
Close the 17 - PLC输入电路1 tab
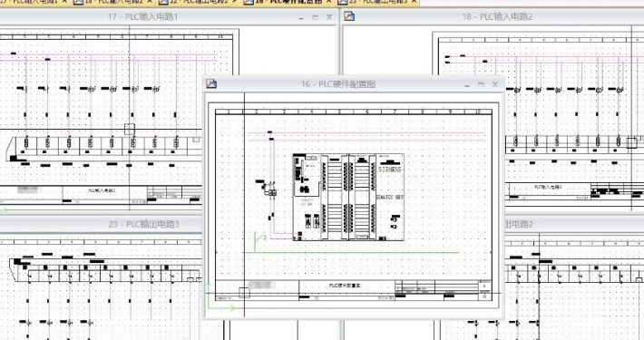pos(64,2)
